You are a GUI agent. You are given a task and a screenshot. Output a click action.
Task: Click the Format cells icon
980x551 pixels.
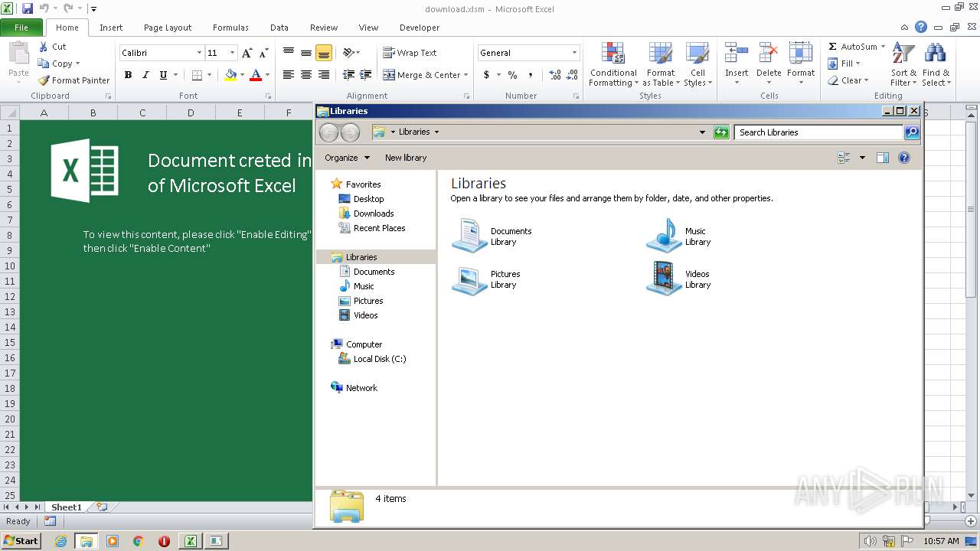[x=801, y=54]
